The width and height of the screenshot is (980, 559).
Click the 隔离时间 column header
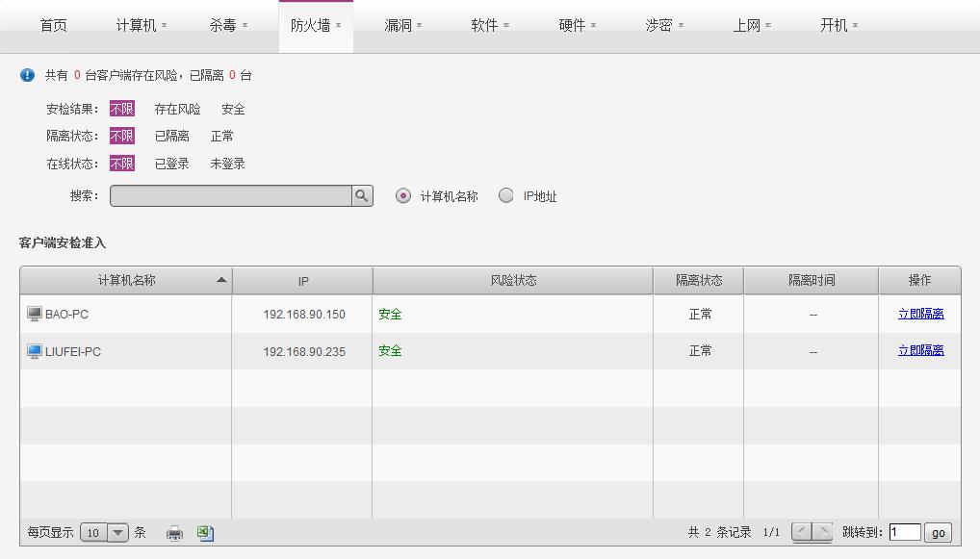pos(812,280)
